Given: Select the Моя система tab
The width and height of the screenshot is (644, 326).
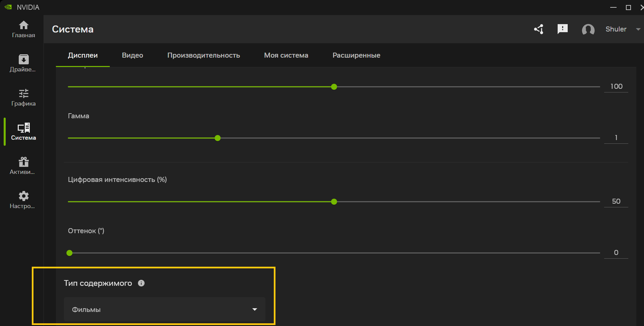Looking at the screenshot, I should click(286, 55).
